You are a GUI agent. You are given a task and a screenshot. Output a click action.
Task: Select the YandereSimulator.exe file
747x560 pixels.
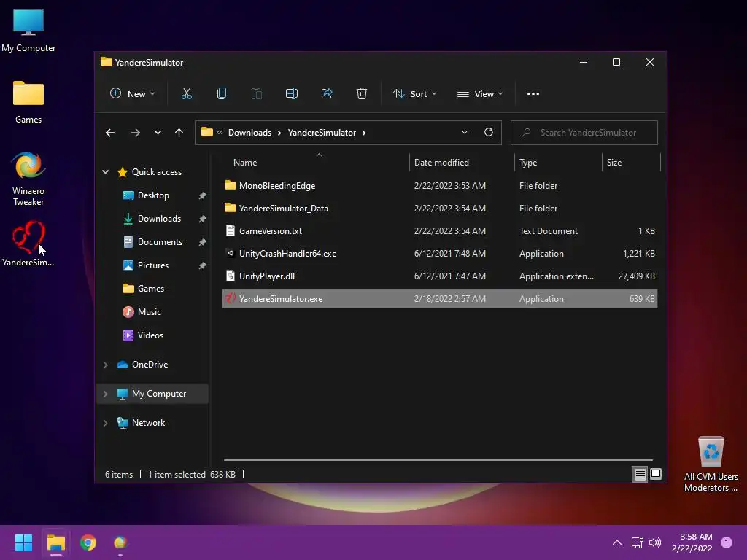coord(440,298)
